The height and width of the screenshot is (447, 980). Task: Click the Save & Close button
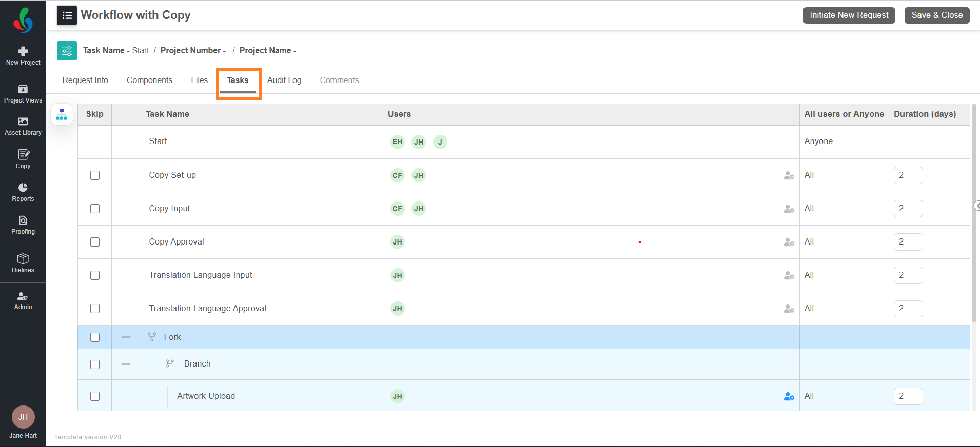click(x=937, y=15)
